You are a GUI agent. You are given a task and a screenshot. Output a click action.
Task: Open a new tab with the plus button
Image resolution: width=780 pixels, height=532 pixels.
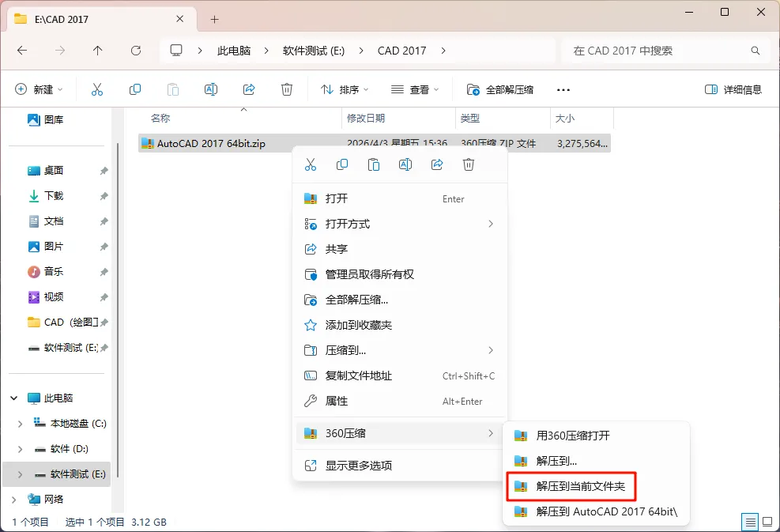point(214,20)
